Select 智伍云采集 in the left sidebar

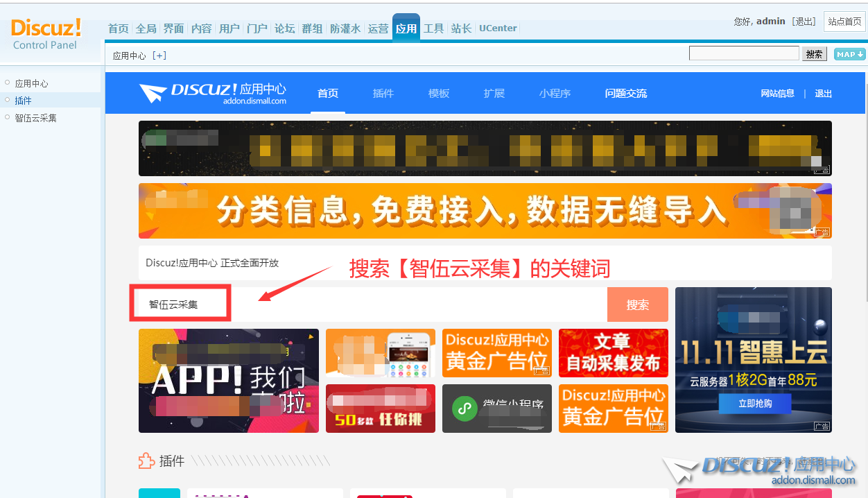tap(36, 118)
